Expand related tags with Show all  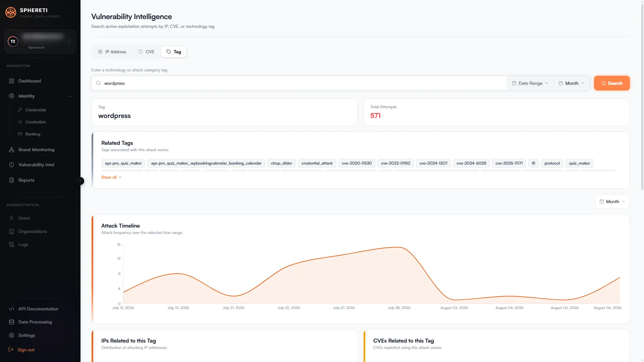click(x=111, y=177)
